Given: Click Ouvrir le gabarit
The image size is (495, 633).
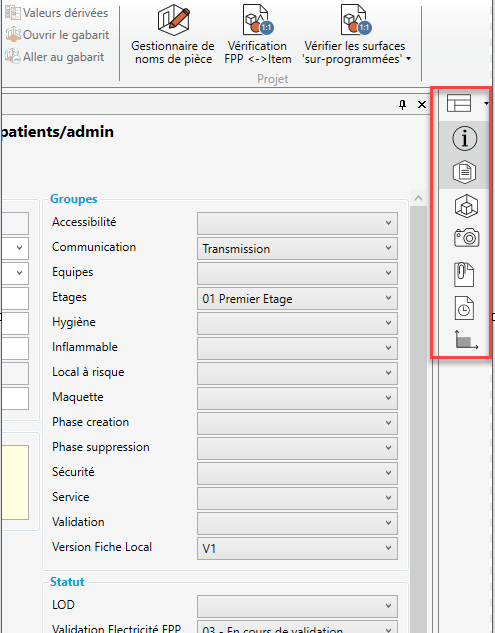Looking at the screenshot, I should click(57, 35).
